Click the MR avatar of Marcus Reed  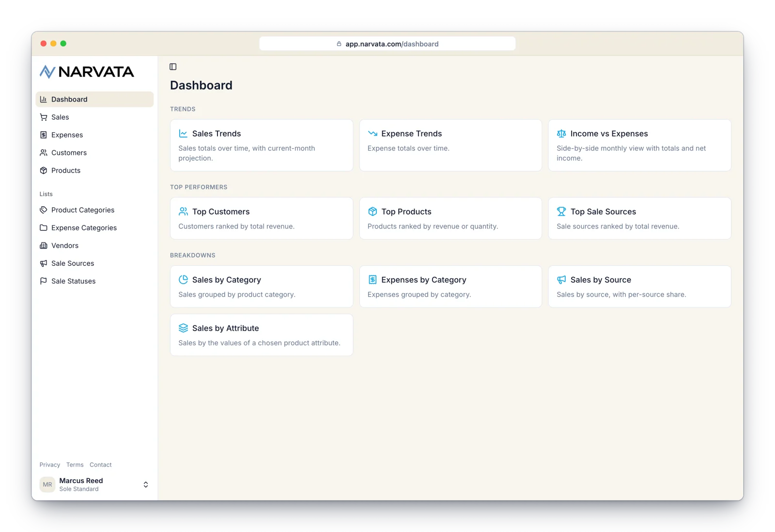click(x=47, y=485)
